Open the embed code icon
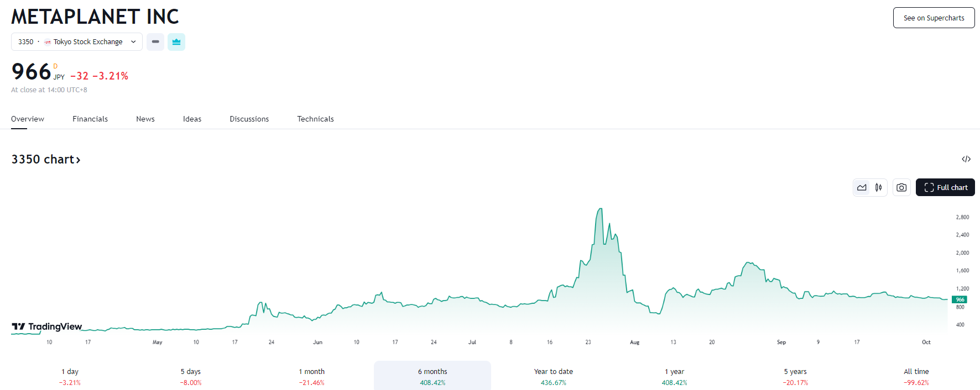Screen dimensions: 980x390 tap(966, 159)
